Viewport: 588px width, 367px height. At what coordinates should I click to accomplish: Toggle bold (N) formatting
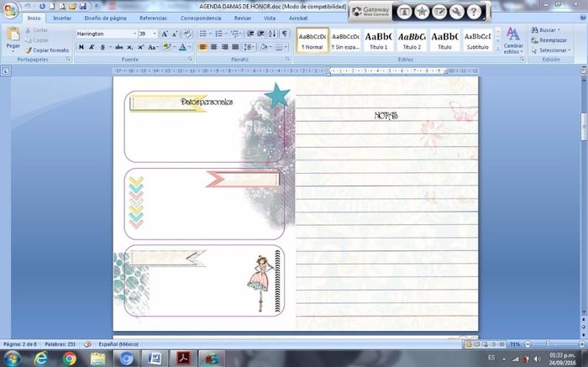click(81, 47)
